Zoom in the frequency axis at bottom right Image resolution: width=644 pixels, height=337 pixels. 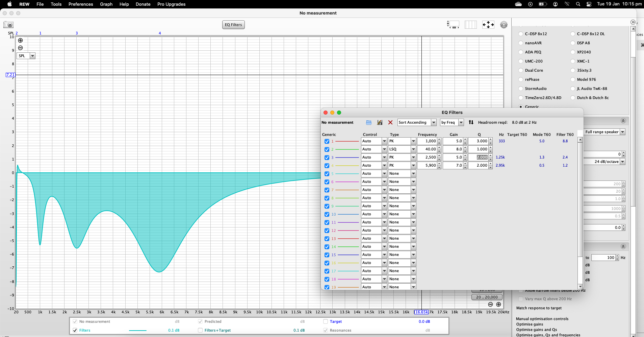[498, 304]
